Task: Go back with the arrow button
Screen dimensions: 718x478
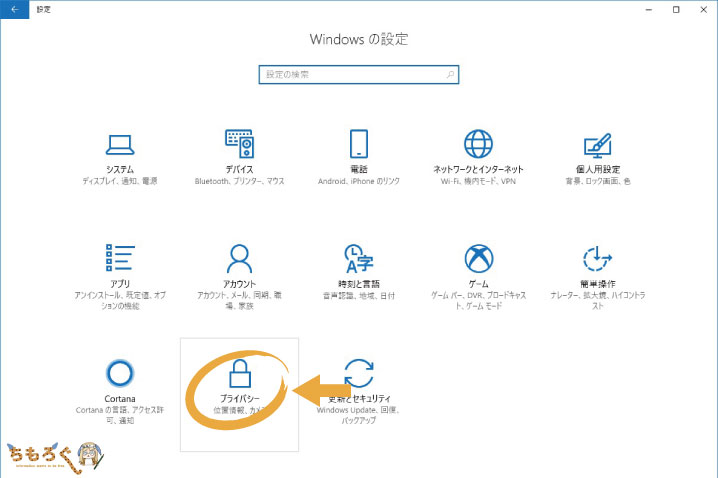Action: pos(15,9)
